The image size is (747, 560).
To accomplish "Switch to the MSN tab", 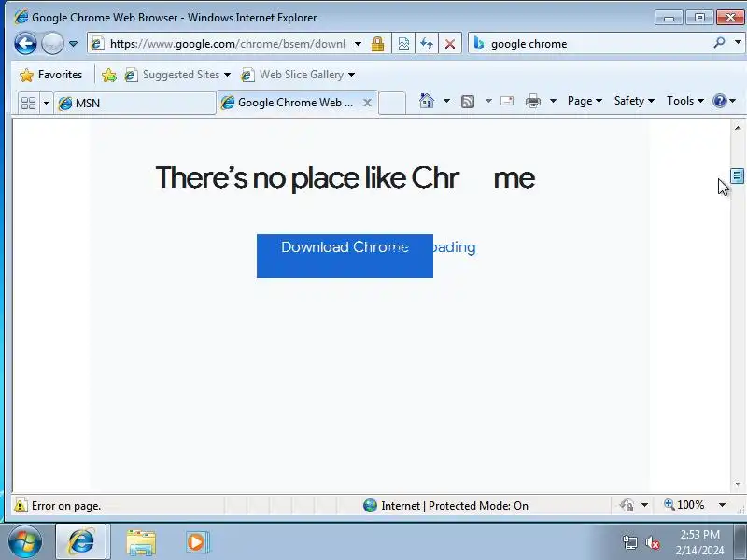I will [x=134, y=103].
